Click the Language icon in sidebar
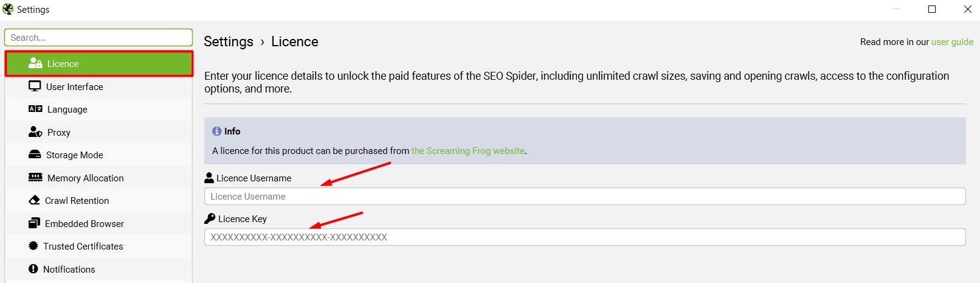Viewport: 980px width, 283px height. point(35,109)
